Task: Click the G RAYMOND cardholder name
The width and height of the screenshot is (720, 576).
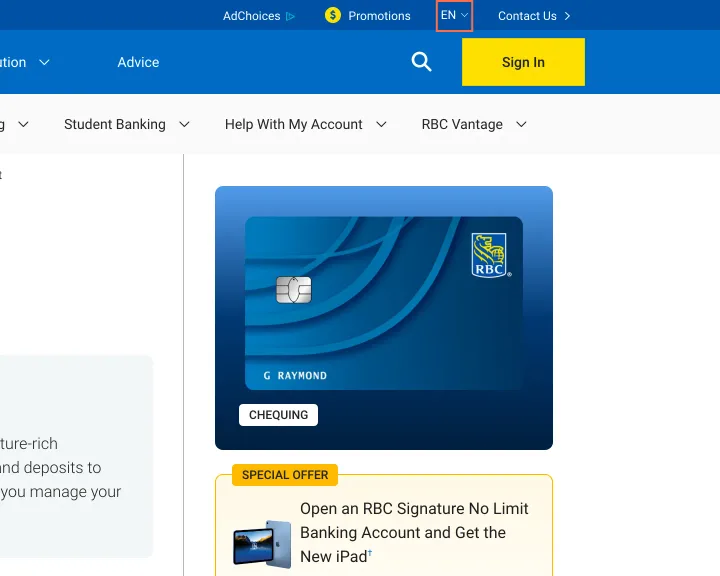Action: point(295,376)
